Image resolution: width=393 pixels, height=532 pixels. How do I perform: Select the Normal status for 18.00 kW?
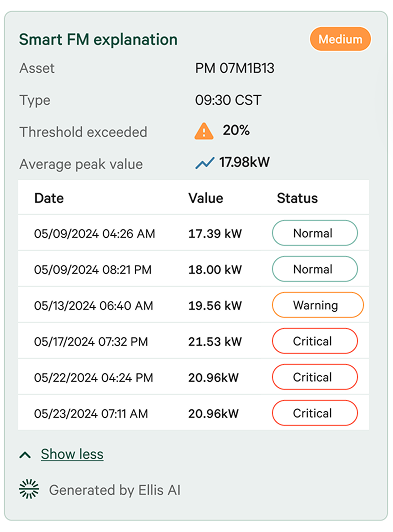point(315,269)
